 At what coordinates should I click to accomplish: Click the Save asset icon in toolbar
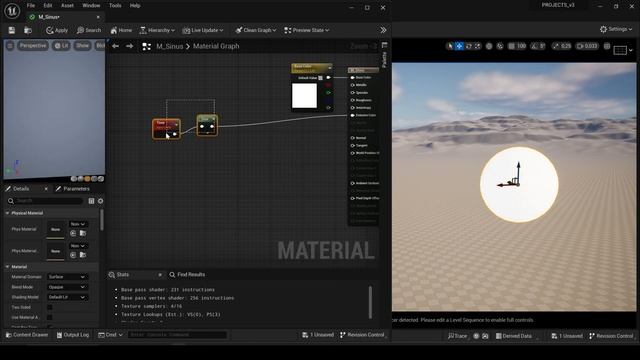[11, 30]
